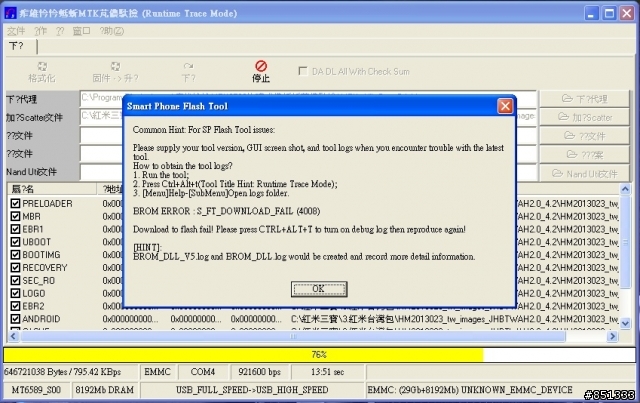Click OK in Smart Phone Flash Tool dialog

[319, 289]
